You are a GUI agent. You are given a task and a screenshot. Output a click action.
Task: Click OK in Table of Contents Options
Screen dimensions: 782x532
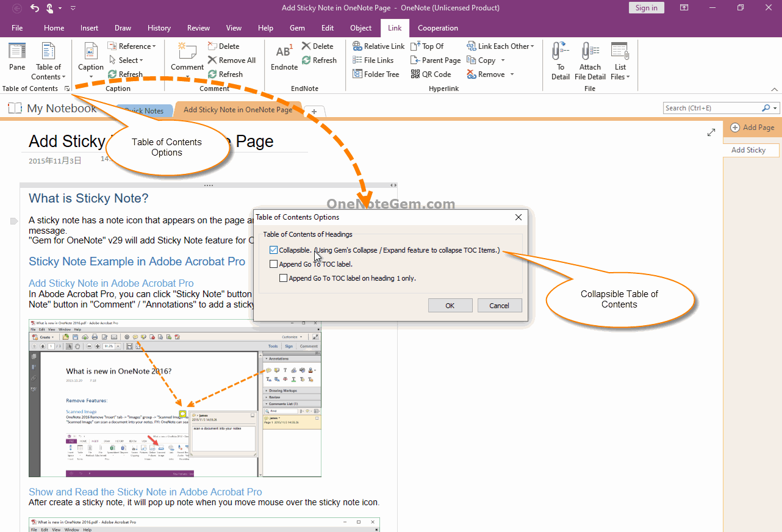(x=450, y=305)
